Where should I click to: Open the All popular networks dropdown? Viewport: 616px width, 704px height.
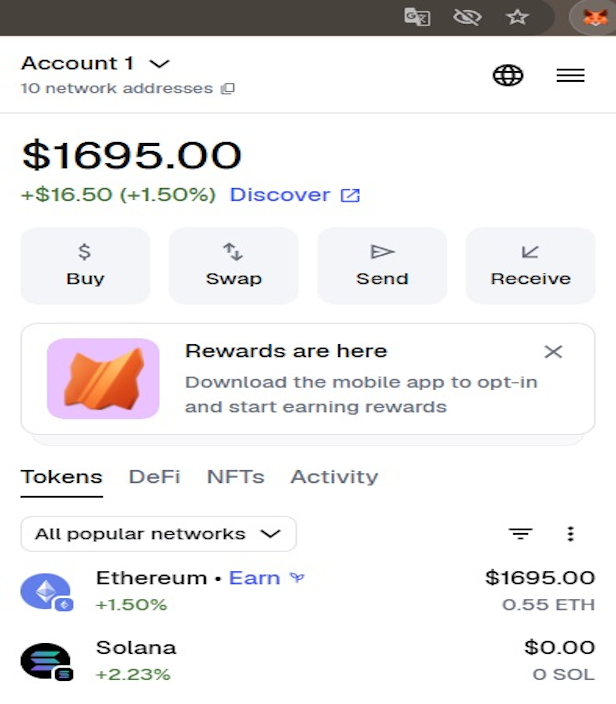click(x=158, y=534)
